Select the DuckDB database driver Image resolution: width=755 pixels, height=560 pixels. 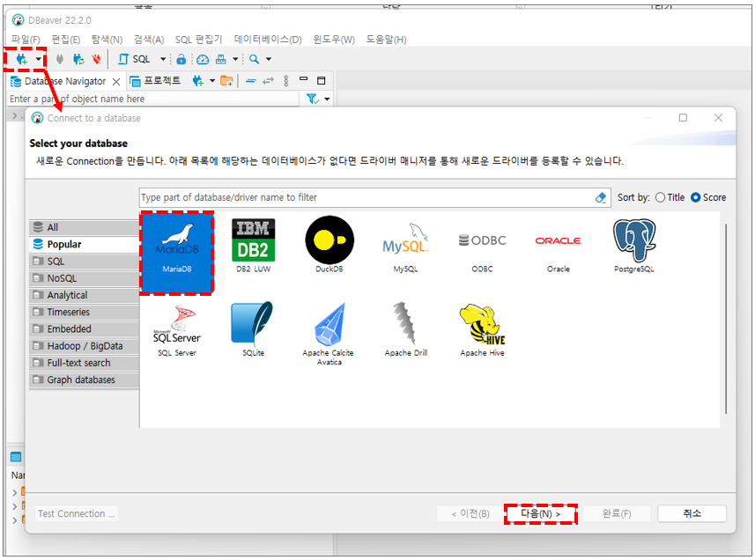329,246
